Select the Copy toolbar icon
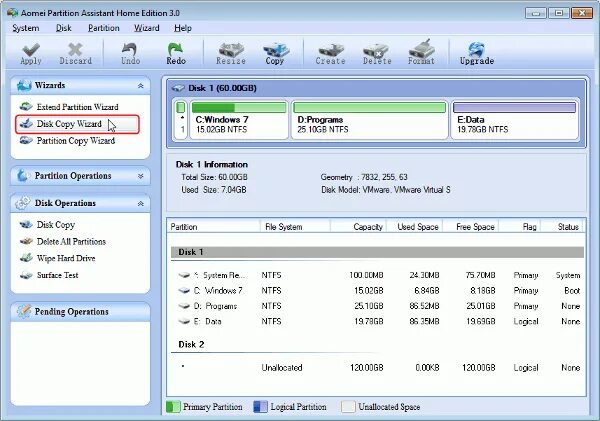The height and width of the screenshot is (421, 600). tap(276, 50)
